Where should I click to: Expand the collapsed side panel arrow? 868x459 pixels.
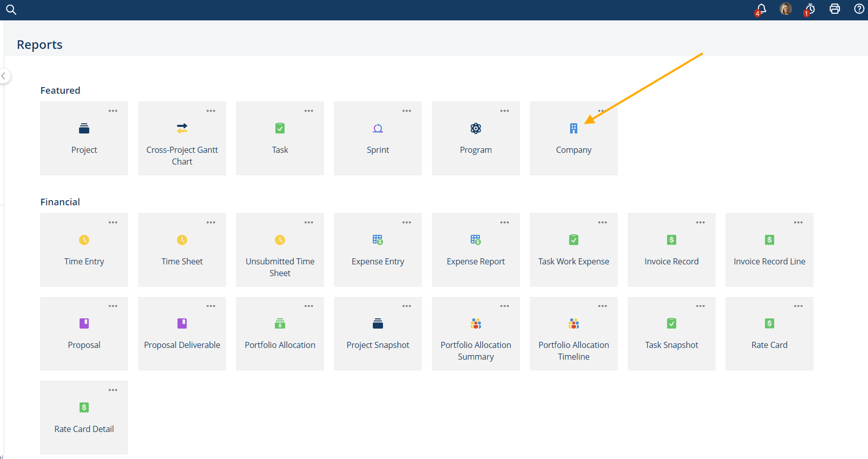[4, 76]
